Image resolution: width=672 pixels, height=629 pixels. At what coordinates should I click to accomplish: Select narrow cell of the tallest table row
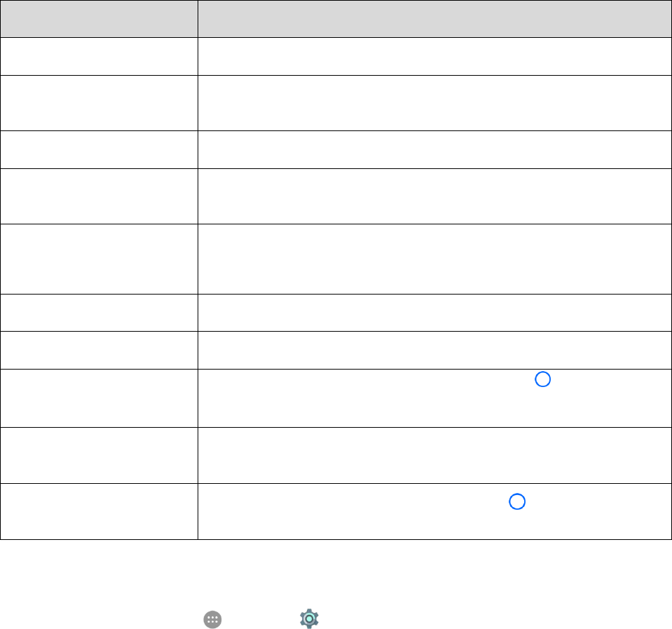click(x=99, y=259)
